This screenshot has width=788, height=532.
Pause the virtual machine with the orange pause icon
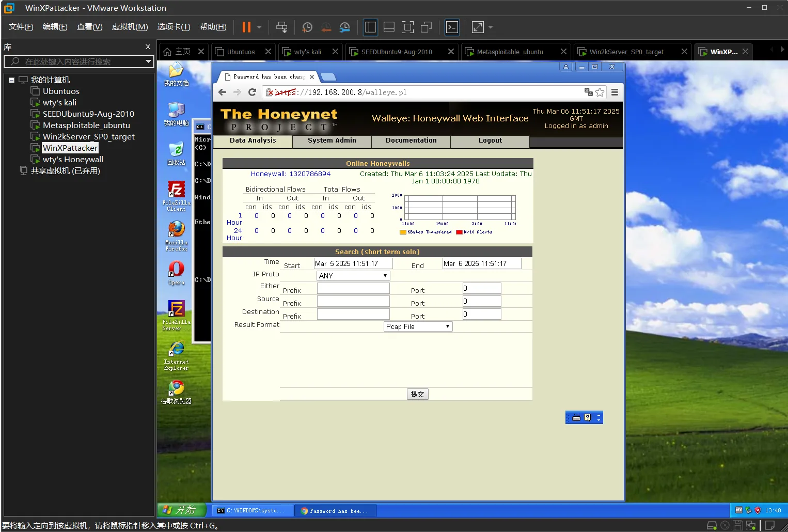click(246, 27)
